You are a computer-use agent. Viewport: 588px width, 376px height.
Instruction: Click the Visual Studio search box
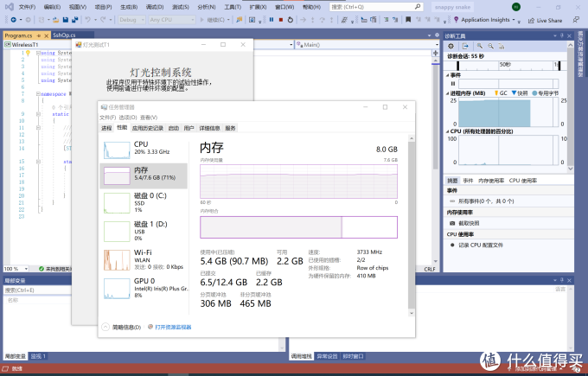click(x=376, y=7)
